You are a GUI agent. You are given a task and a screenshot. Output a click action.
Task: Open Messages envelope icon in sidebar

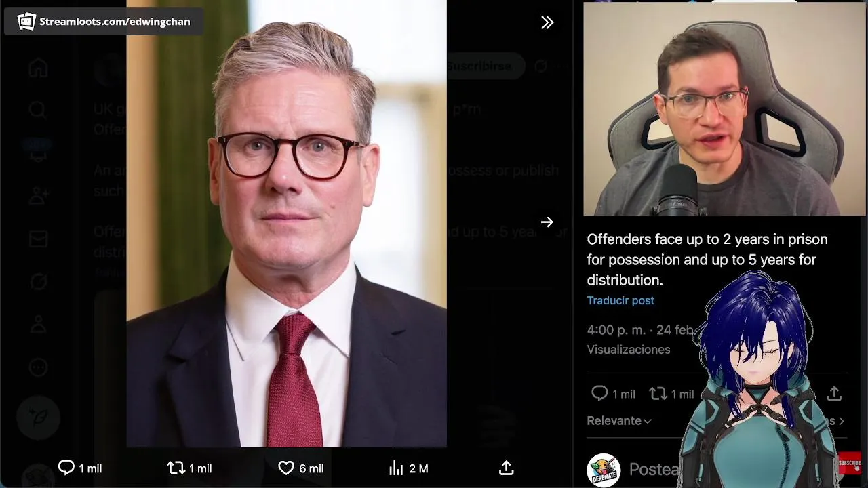[x=38, y=239]
